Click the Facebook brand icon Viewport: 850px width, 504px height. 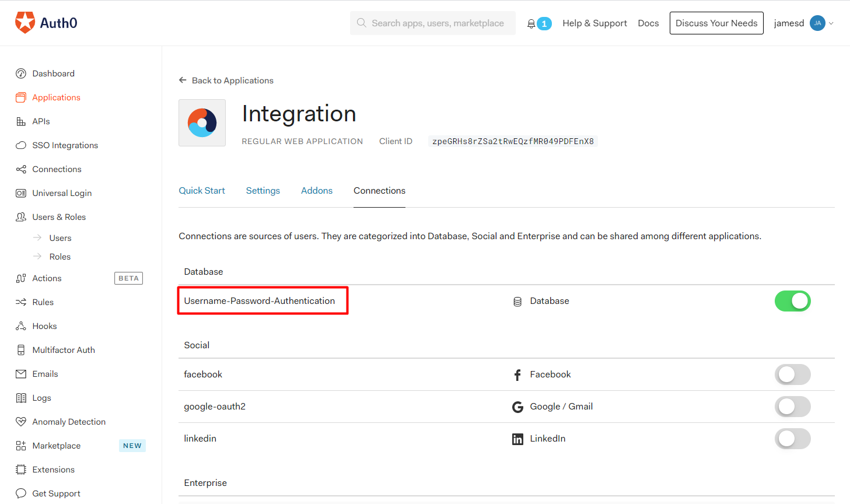point(517,374)
